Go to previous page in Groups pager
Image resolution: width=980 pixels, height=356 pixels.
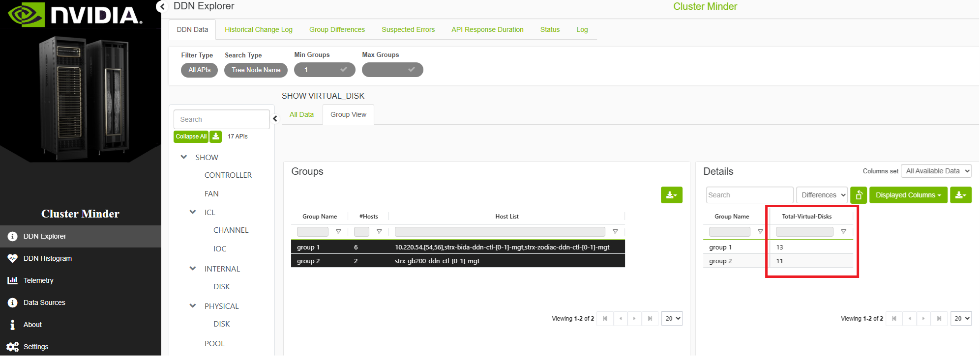click(x=621, y=319)
